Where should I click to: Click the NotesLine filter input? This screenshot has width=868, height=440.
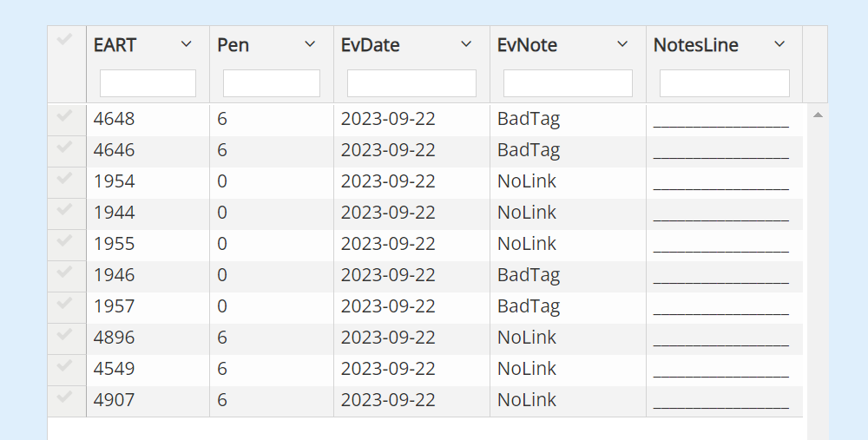tap(724, 83)
